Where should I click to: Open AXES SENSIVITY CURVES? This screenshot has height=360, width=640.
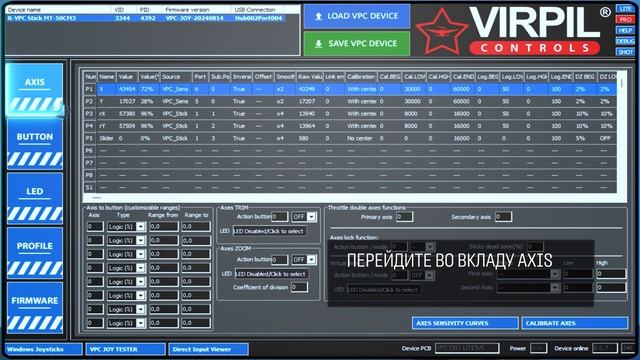pos(465,323)
